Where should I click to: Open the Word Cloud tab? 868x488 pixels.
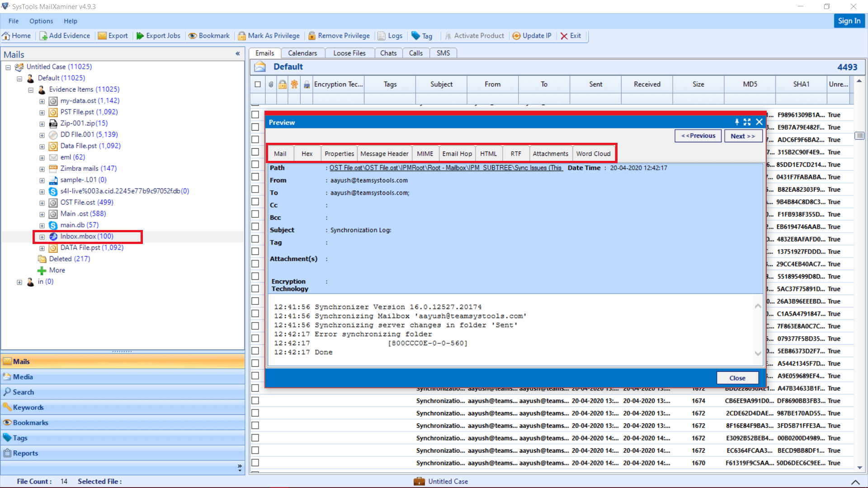click(x=593, y=154)
